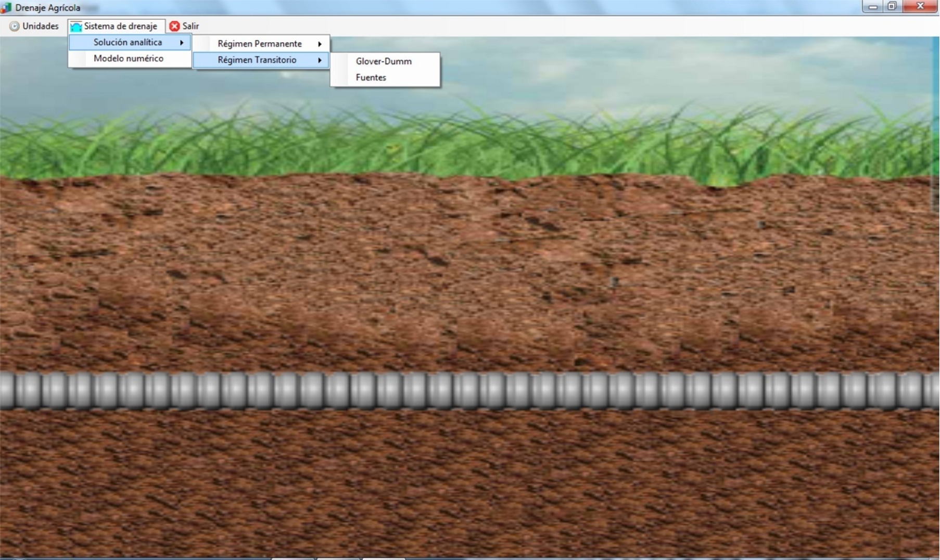Click the red X Salir icon
940x560 pixels.
pos(174,26)
